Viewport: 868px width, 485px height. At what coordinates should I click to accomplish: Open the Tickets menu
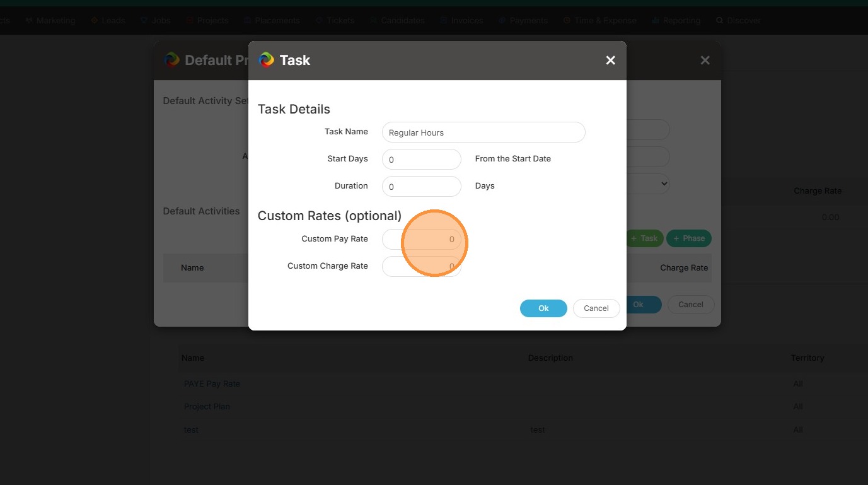coord(335,20)
